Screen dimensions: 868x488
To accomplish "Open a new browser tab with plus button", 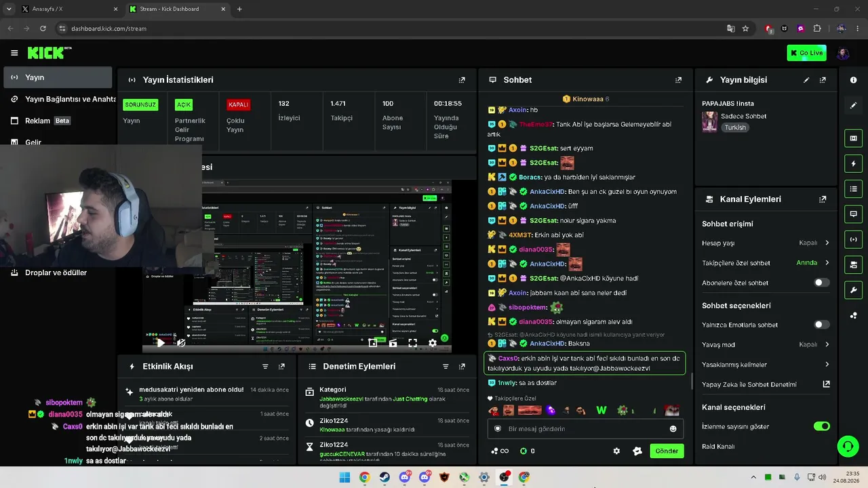I will (x=239, y=9).
